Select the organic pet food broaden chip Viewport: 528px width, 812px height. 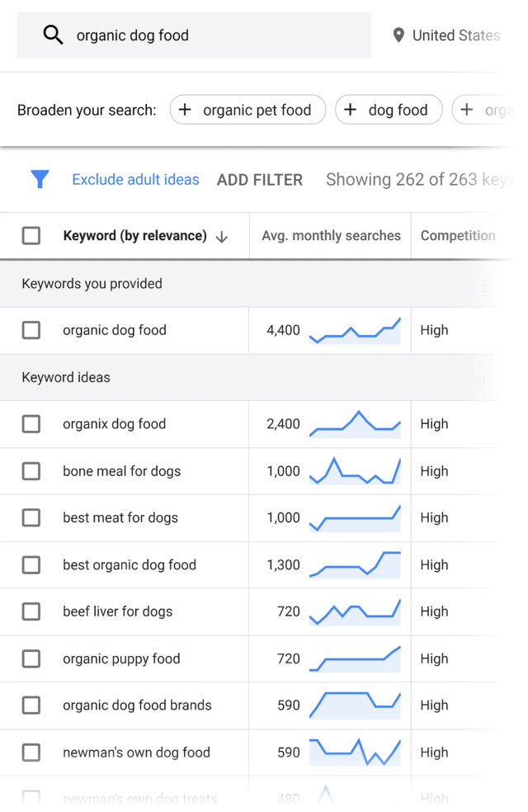click(x=247, y=109)
